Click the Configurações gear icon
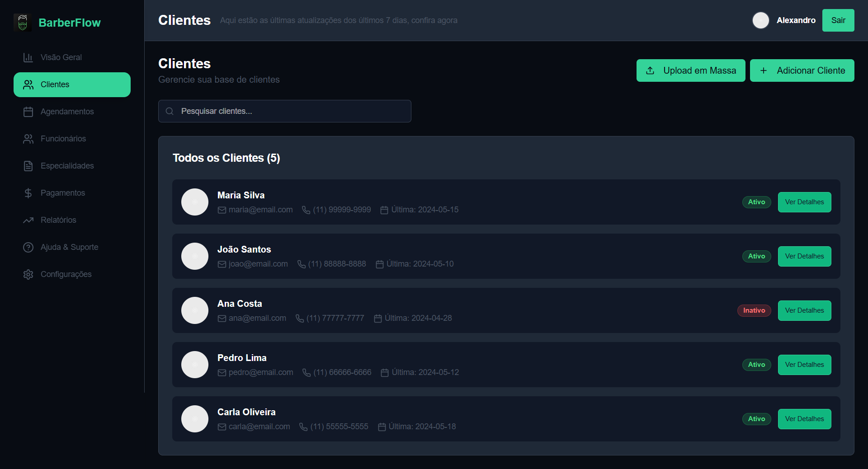 28,274
